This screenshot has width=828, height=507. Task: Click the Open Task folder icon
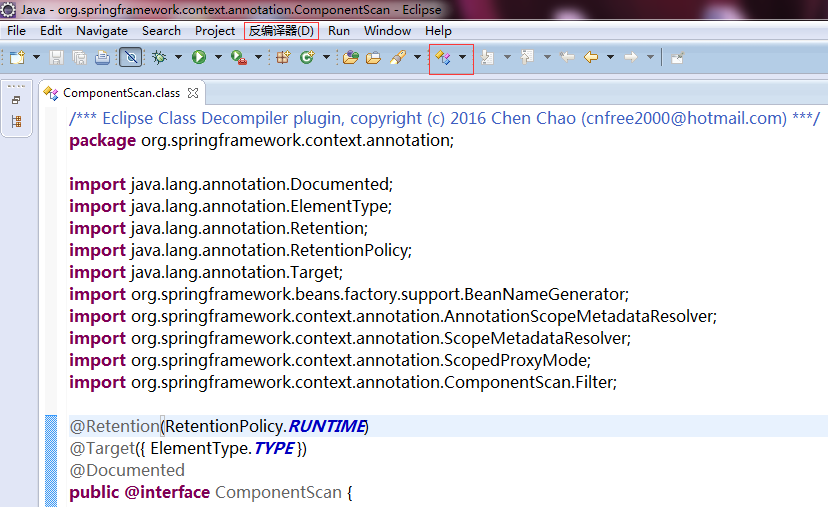point(373,57)
